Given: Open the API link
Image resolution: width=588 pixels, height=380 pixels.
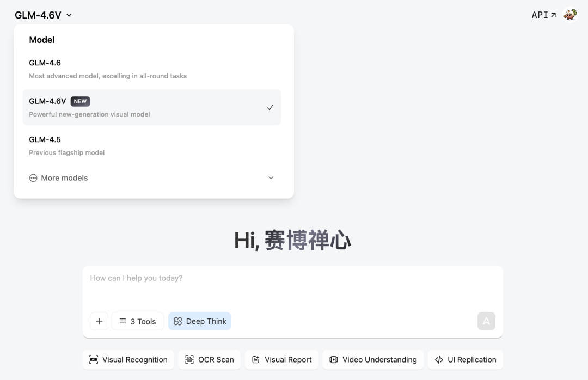Looking at the screenshot, I should click(x=544, y=15).
